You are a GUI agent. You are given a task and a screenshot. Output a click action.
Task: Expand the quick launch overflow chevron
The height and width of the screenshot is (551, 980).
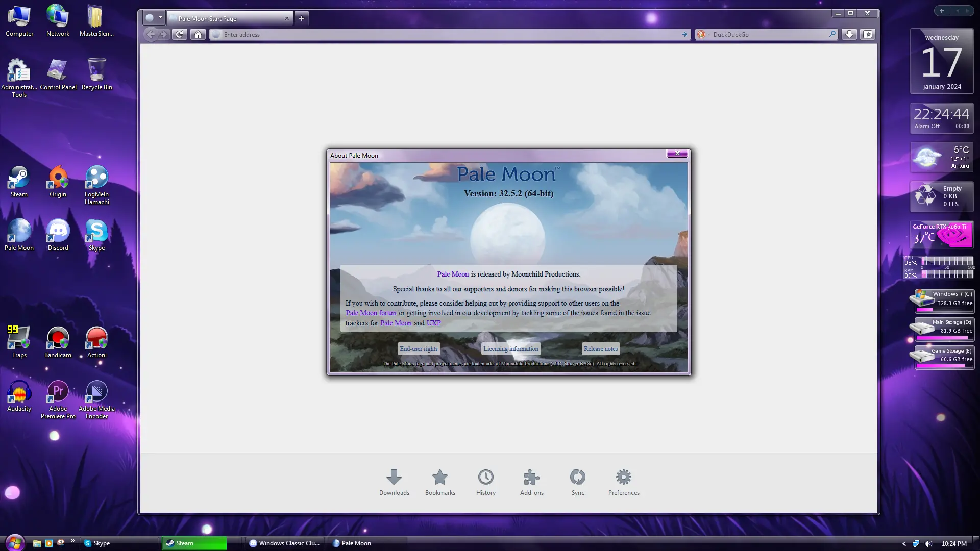click(x=72, y=541)
